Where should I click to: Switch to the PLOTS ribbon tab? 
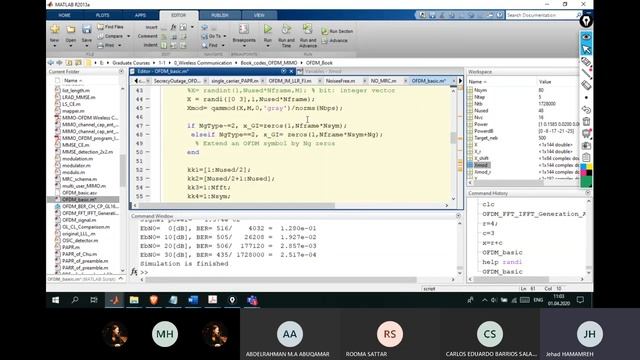coord(102,15)
